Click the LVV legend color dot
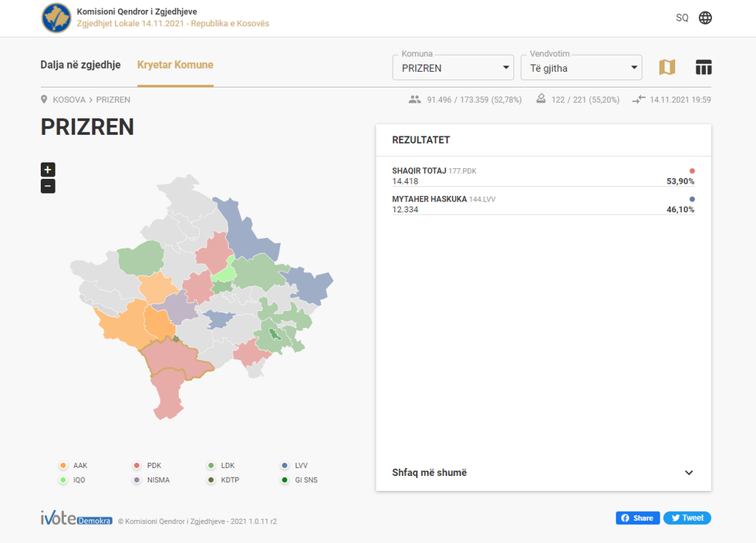756x543 pixels. point(285,466)
